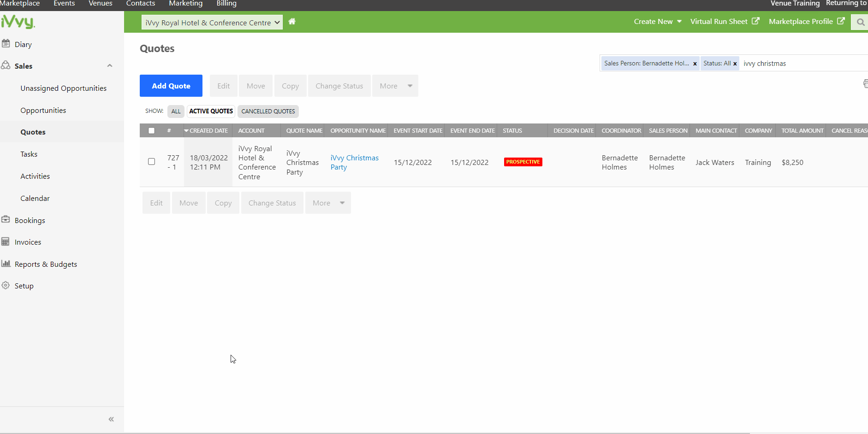Click Venue Training in top bar
Viewport: 868px width, 434px height.
tap(795, 4)
